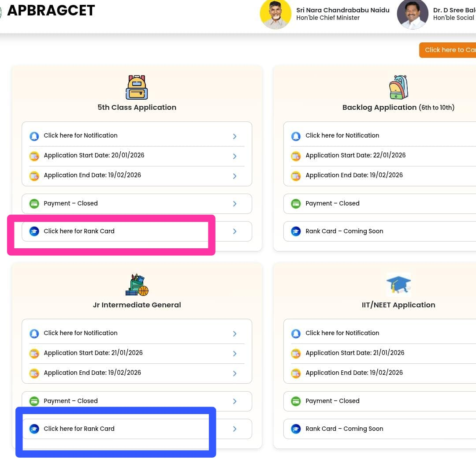Image resolution: width=476 pixels, height=467 pixels.
Task: Click the IIT/NEET graduation cap icon
Action: point(398,284)
